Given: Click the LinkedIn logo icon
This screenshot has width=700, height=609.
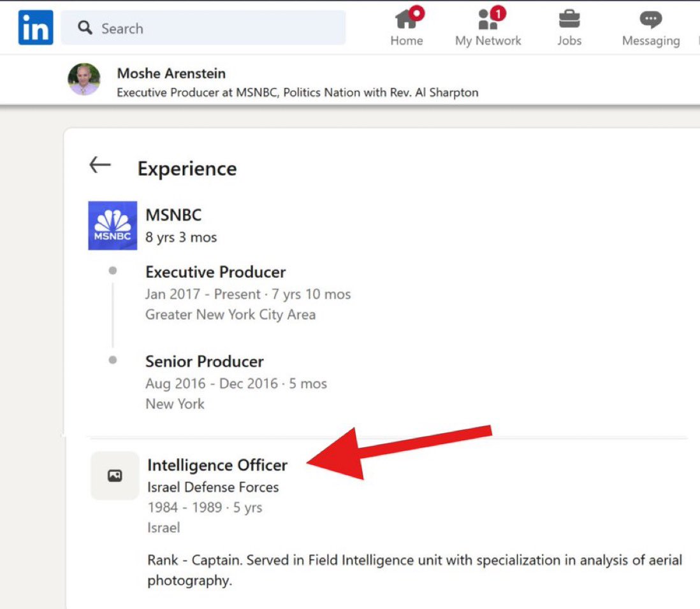Looking at the screenshot, I should [36, 27].
